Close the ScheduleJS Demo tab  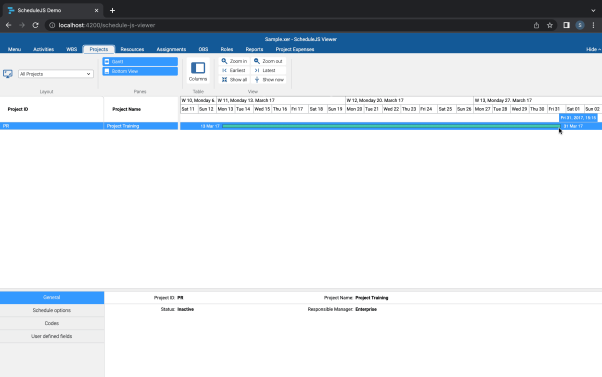[x=96, y=10]
